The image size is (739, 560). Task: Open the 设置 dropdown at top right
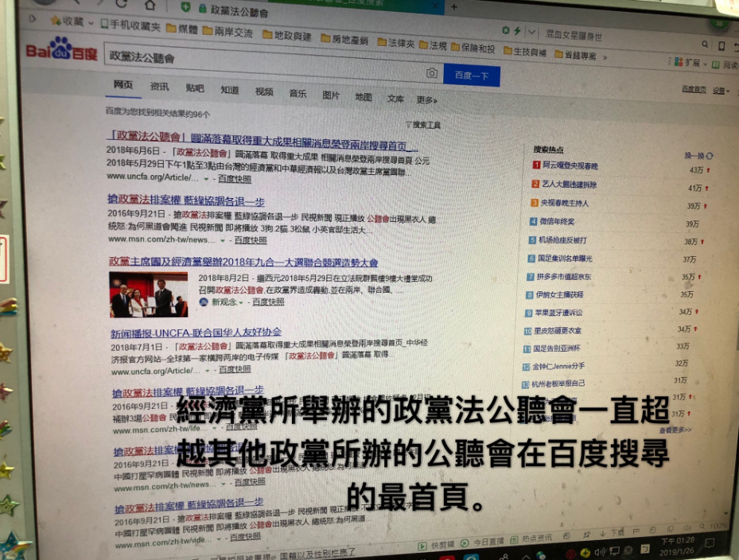pyautogui.click(x=720, y=91)
